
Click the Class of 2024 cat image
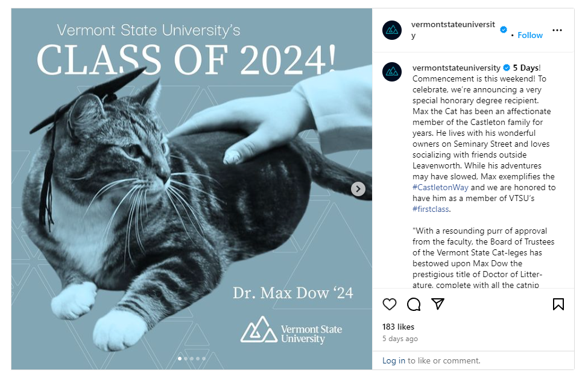181,199
